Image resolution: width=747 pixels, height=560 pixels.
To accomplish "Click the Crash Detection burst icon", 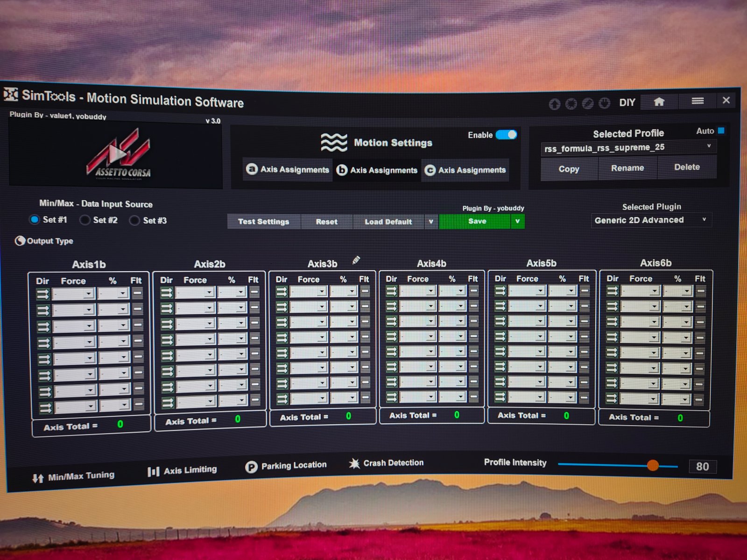I will (x=354, y=463).
